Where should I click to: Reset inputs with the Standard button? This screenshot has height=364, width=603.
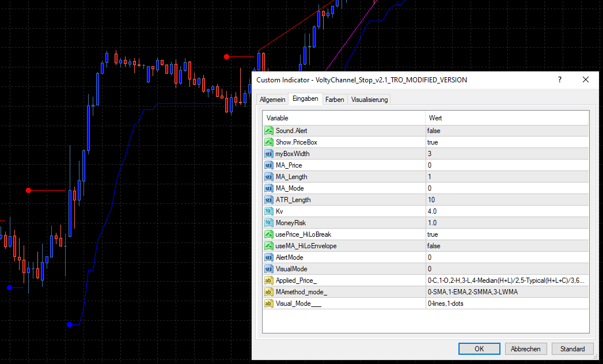coord(572,348)
